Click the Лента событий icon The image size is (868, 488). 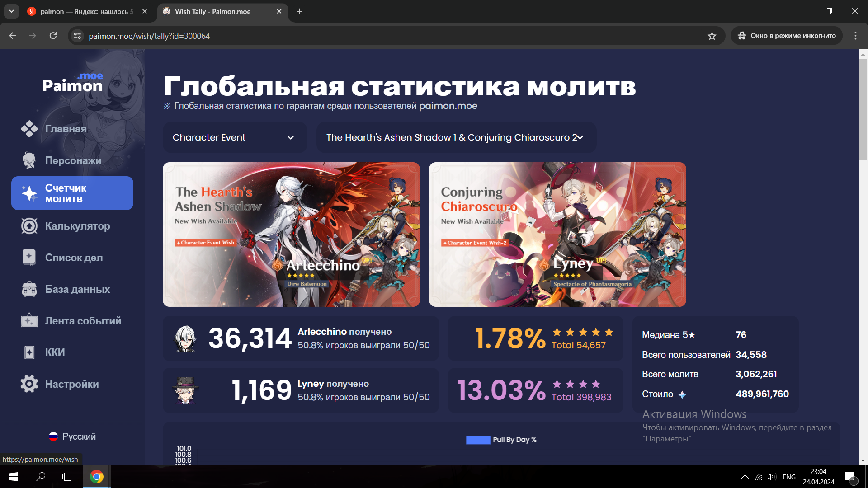coord(29,321)
